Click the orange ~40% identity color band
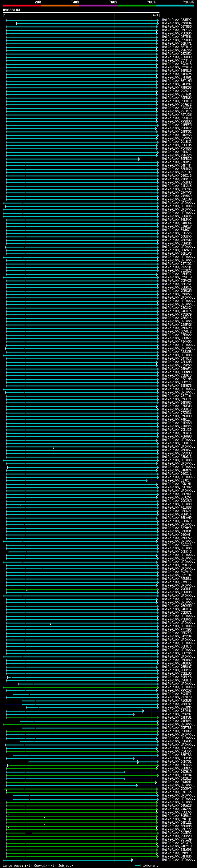 pyautogui.click(x=60, y=6)
